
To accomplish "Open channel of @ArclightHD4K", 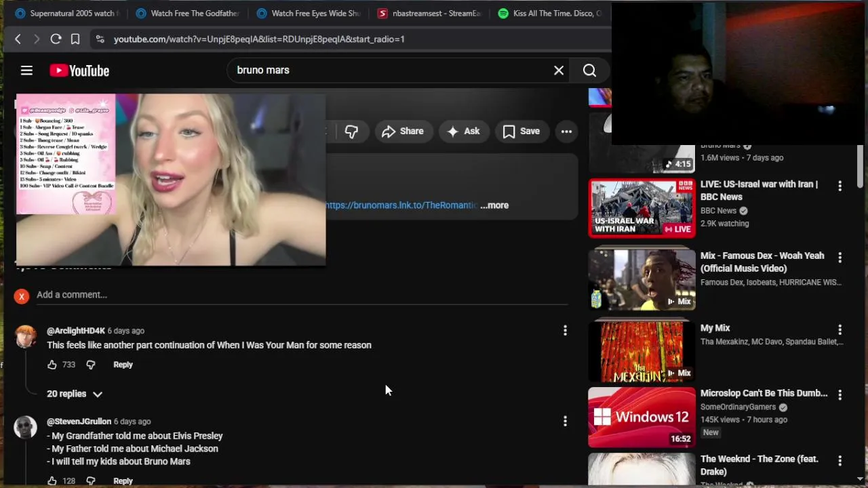I will pos(76,331).
